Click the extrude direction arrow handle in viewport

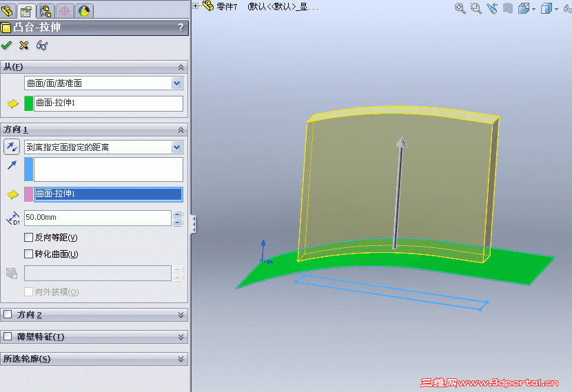pos(402,143)
